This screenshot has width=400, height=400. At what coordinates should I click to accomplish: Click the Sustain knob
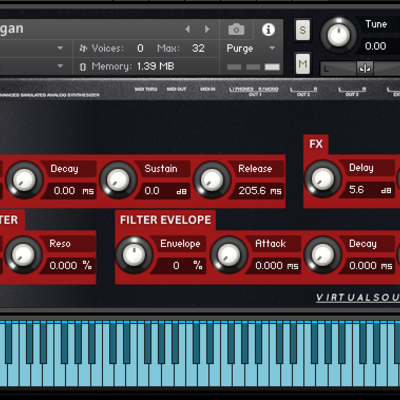118,180
